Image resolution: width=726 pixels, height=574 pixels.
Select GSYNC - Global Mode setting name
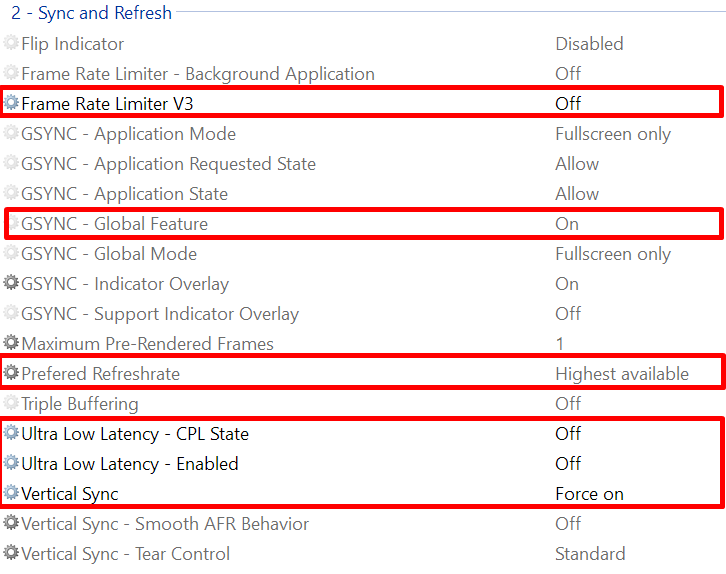pyautogui.click(x=109, y=254)
